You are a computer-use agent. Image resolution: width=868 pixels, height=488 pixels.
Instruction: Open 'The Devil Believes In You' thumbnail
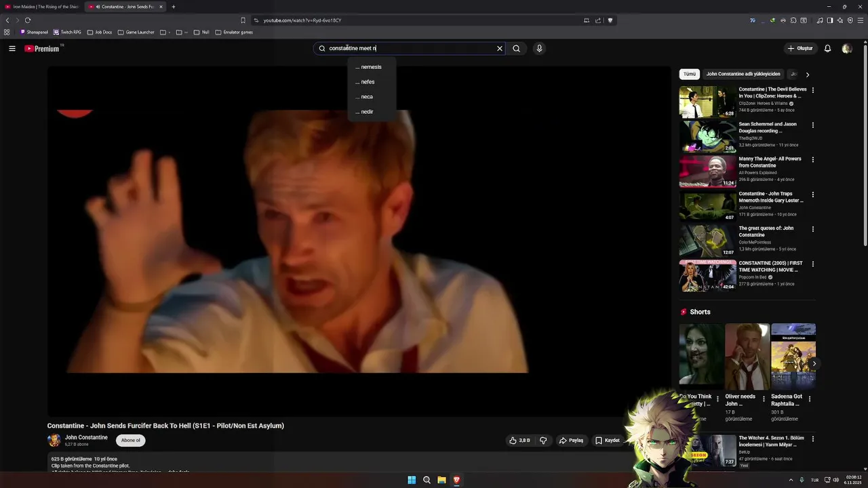(708, 102)
